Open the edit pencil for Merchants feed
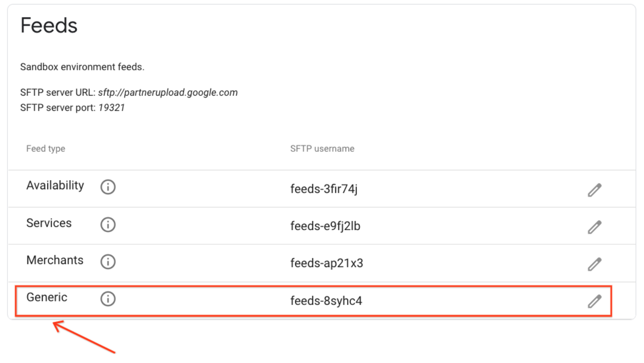 click(x=596, y=263)
